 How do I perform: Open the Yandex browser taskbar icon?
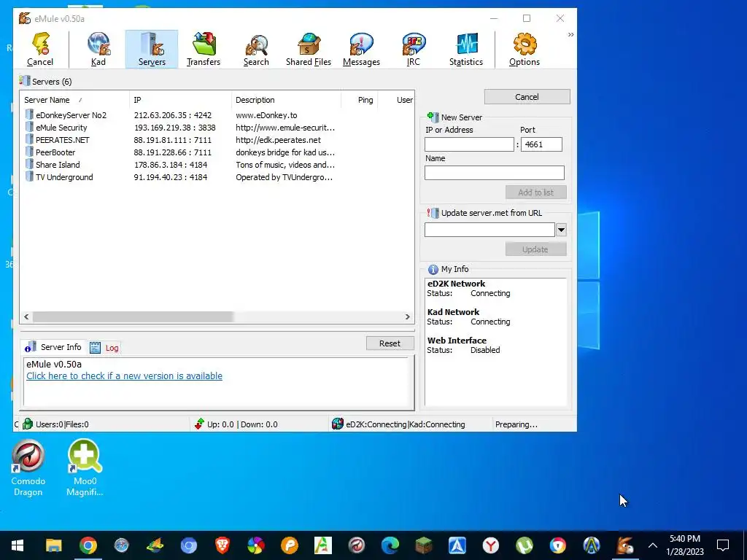pyautogui.click(x=491, y=545)
